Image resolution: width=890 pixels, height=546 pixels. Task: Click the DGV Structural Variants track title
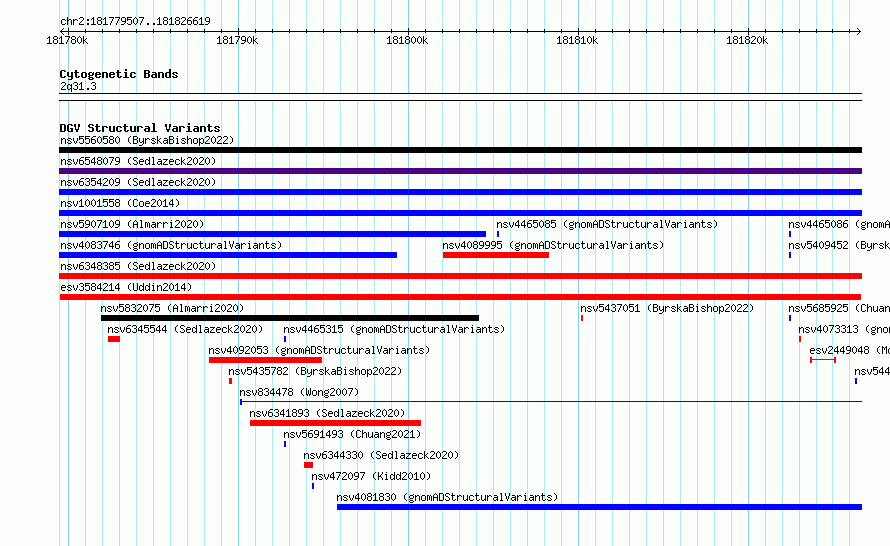click(x=140, y=128)
